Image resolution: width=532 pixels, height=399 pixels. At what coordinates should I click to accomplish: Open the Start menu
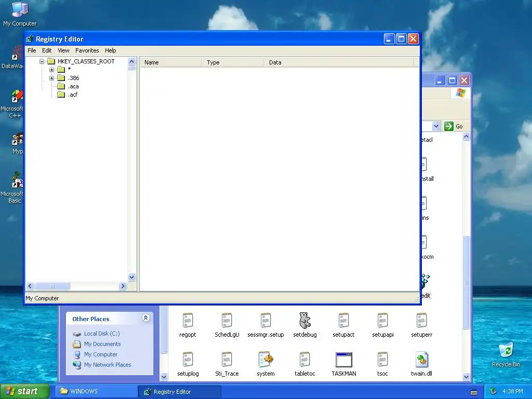pos(25,391)
